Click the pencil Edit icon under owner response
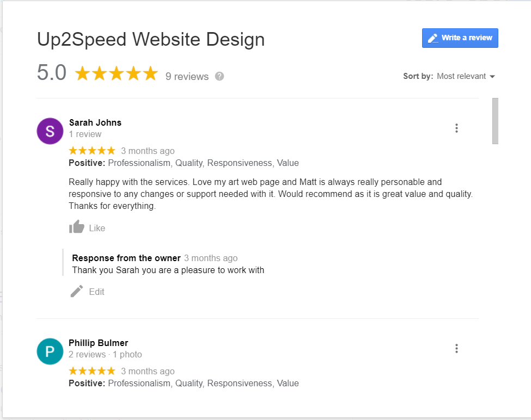This screenshot has height=420, width=531. pos(77,291)
